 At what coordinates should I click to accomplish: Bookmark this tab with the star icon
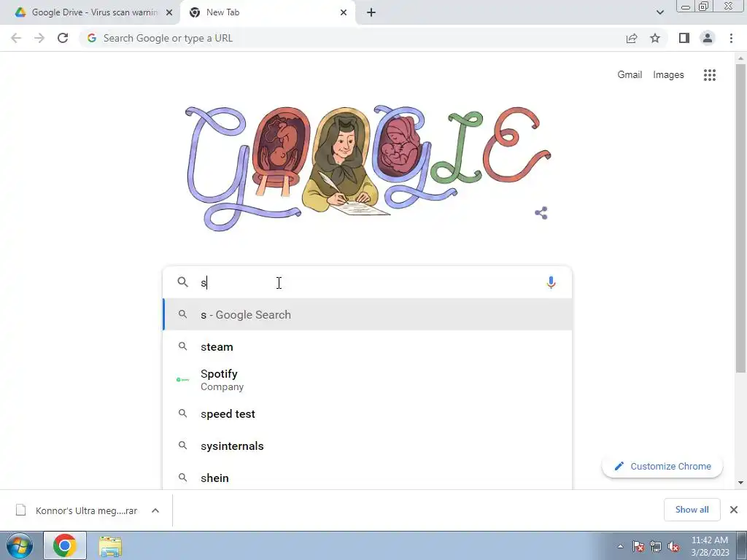point(655,38)
